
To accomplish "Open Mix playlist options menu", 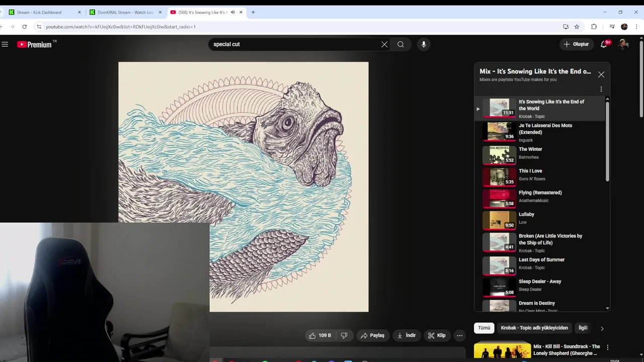I will [x=601, y=89].
